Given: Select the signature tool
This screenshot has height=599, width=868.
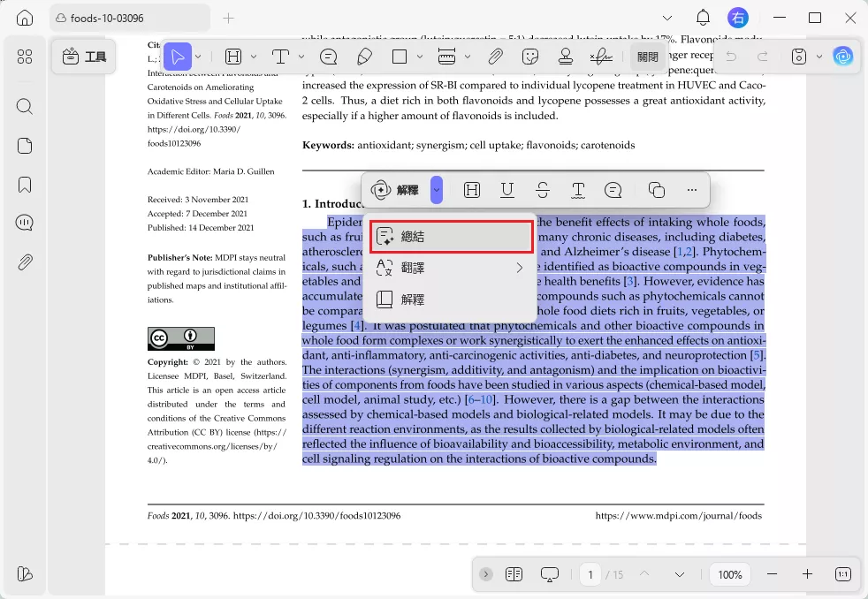Looking at the screenshot, I should coord(601,57).
